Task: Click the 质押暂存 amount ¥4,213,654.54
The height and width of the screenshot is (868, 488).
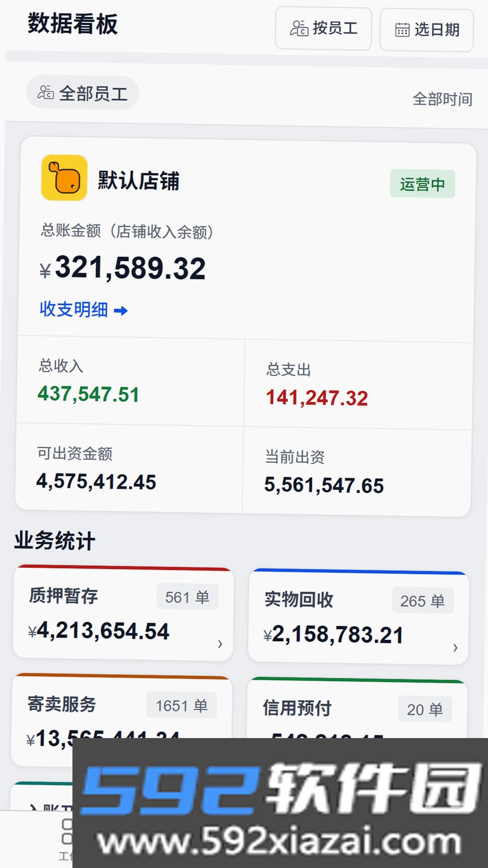Action: pyautogui.click(x=99, y=631)
